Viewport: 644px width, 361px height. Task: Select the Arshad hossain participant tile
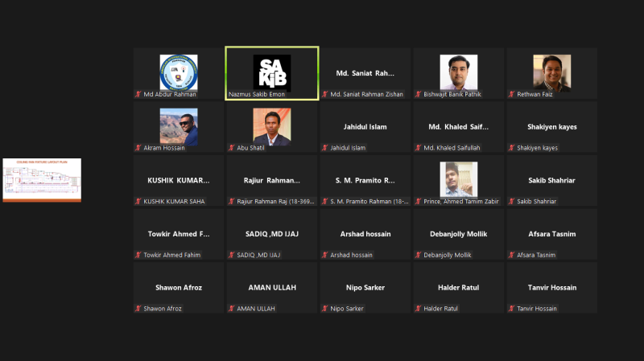coord(365,234)
